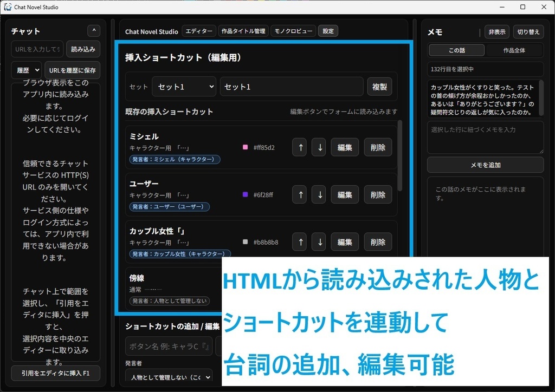Click ユーザー purple color swatch #6f28ff
The height and width of the screenshot is (392, 555).
click(245, 194)
